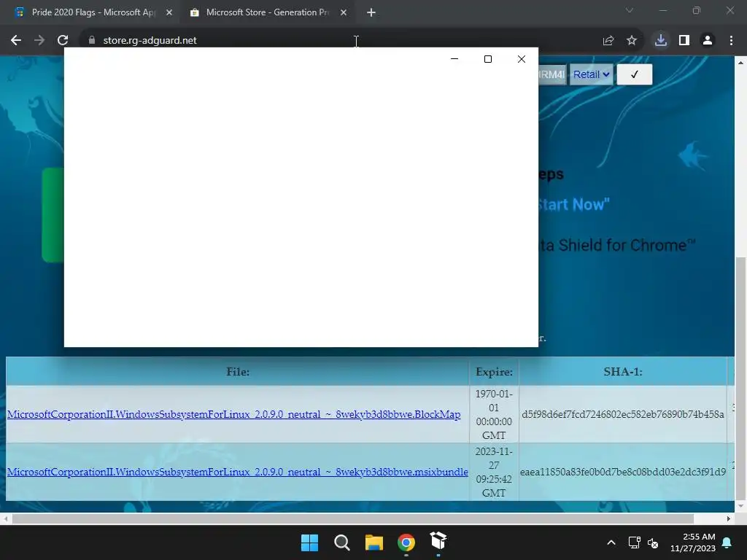The width and height of the screenshot is (747, 560).
Task: Reload the store.rg-adguard.net page
Action: pyautogui.click(x=63, y=41)
